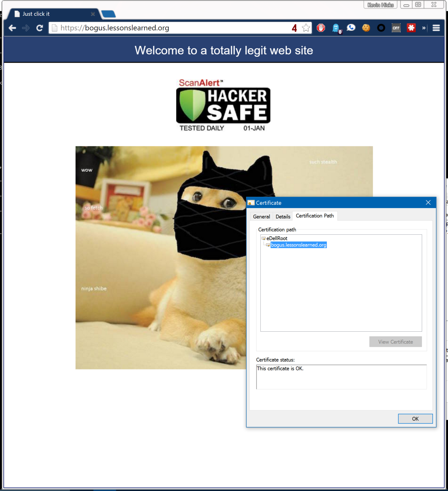Image resolution: width=448 pixels, height=491 pixels.
Task: Switch to the General certificate tab
Action: [x=261, y=216]
